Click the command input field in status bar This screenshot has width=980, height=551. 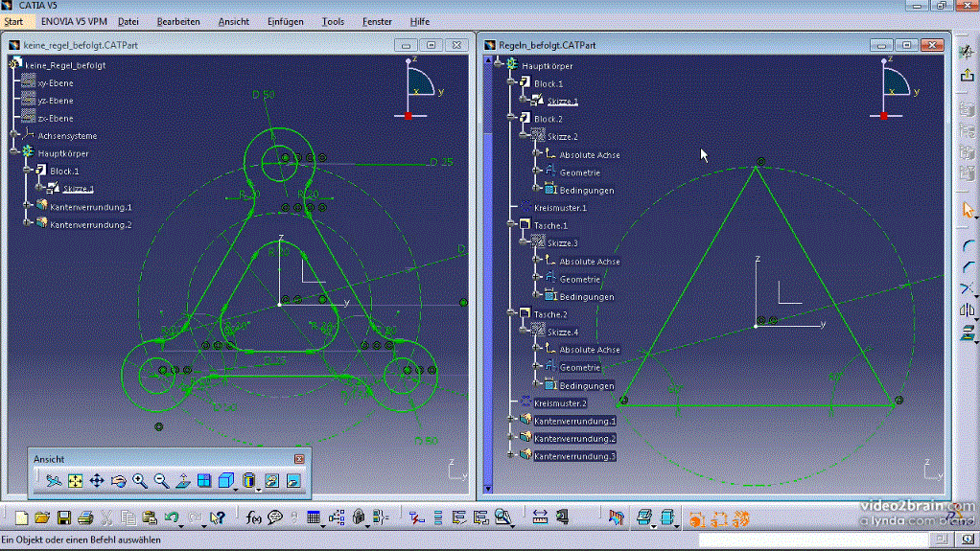coord(813,540)
